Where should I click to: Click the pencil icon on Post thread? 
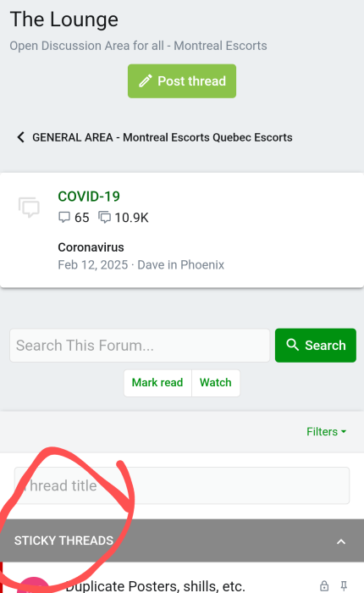(146, 81)
